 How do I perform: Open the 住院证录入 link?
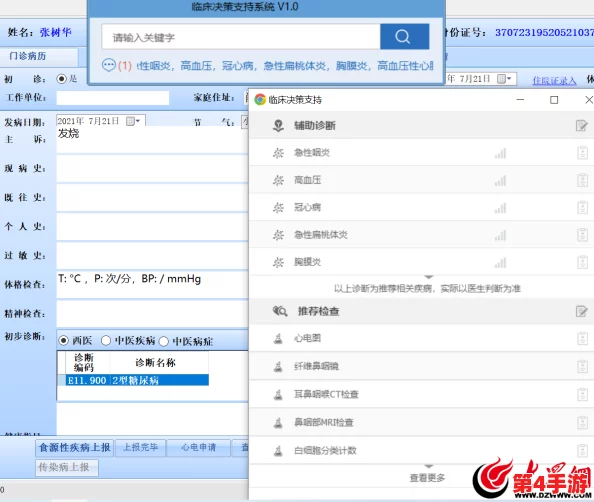coord(554,80)
